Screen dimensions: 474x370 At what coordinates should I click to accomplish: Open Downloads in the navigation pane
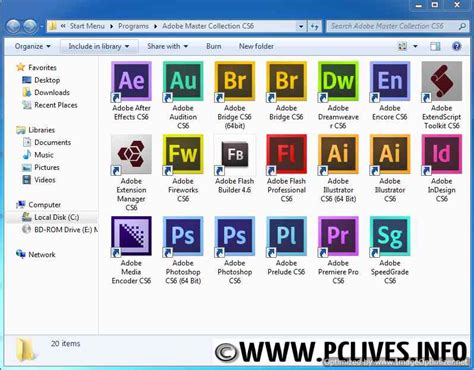[46, 92]
